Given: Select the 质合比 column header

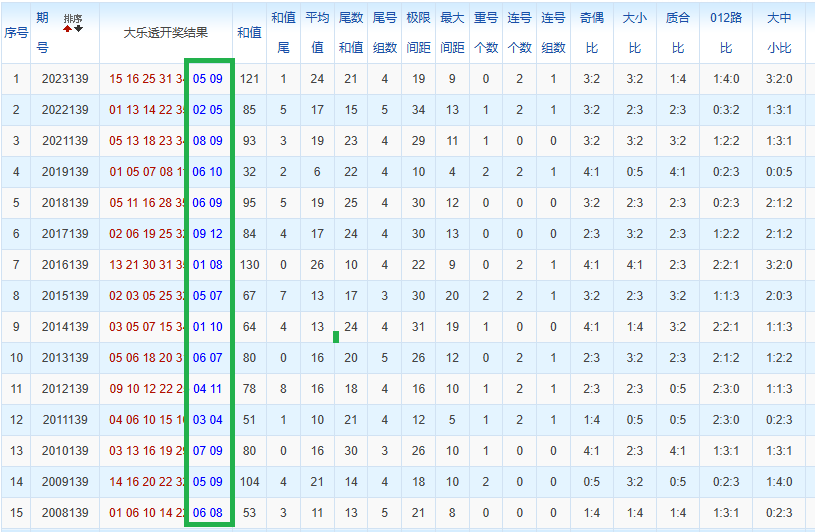Looking at the screenshot, I should [x=678, y=33].
